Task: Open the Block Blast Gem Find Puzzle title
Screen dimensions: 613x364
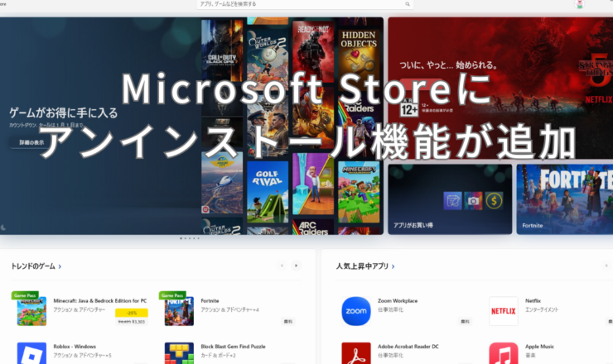Action: tap(233, 347)
